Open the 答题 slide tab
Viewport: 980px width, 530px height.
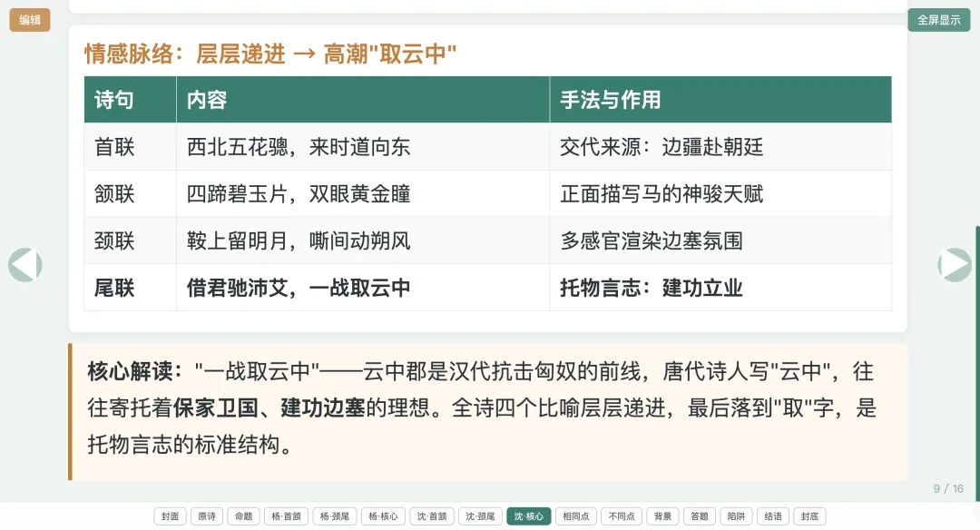[700, 516]
